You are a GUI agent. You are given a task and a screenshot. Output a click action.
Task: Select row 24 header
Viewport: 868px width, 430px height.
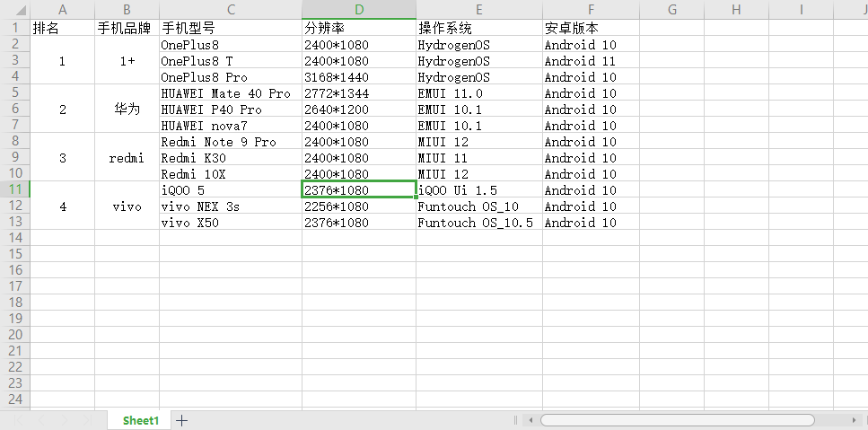(15, 399)
